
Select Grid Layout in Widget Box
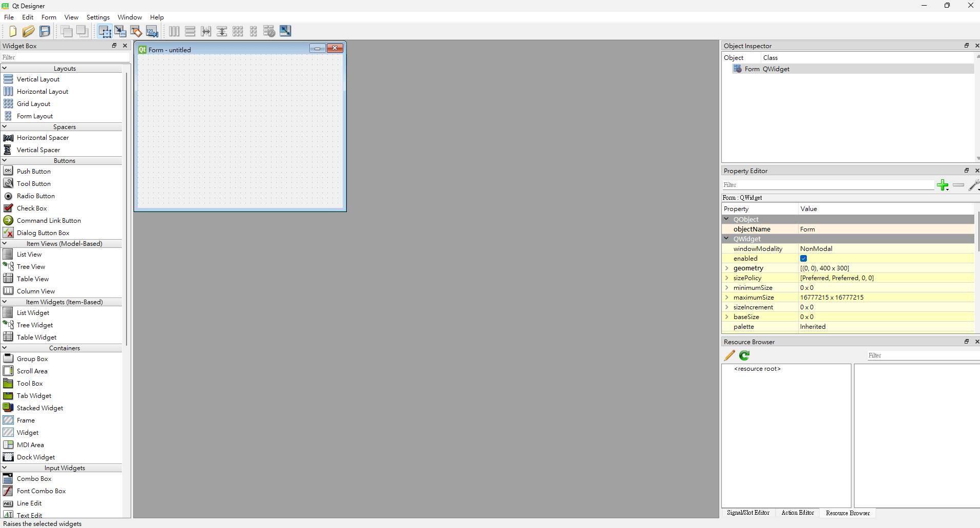click(x=34, y=104)
